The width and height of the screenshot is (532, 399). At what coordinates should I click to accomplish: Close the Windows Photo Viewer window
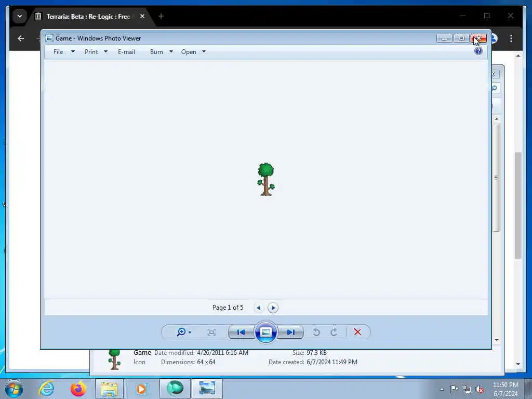pos(478,38)
